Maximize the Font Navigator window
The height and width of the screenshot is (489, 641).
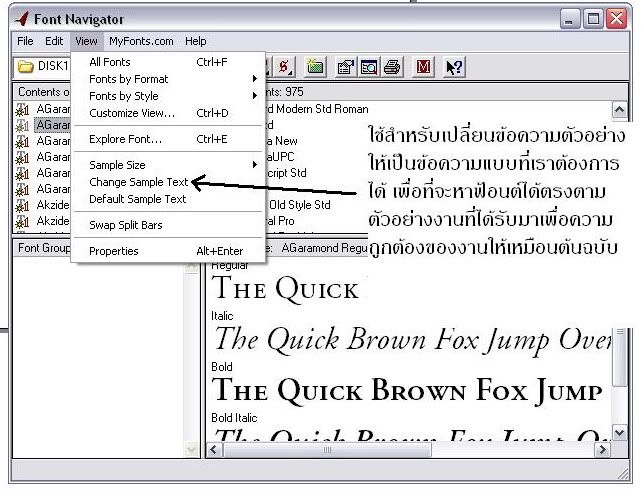point(593,19)
